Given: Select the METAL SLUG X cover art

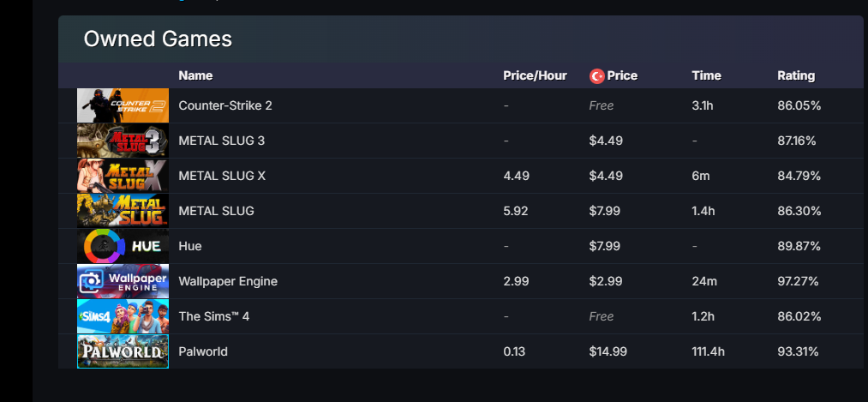Looking at the screenshot, I should pos(123,176).
